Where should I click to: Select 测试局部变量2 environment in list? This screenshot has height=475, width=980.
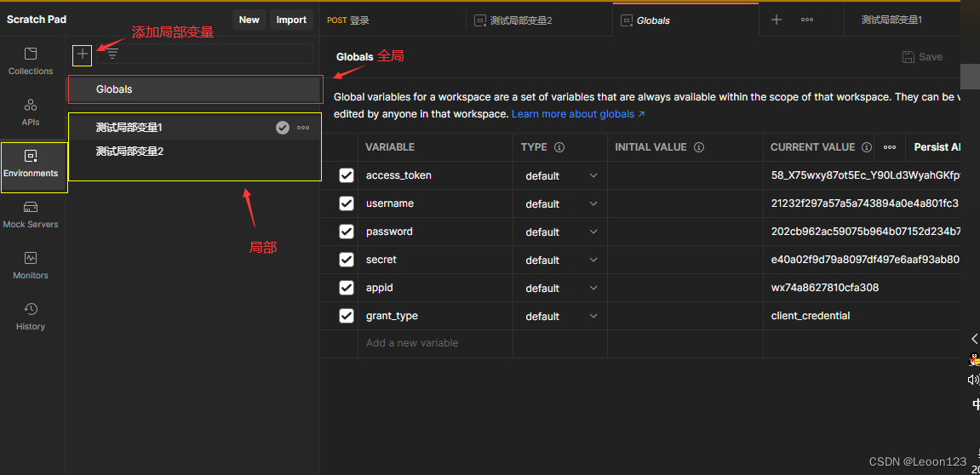tap(195, 152)
